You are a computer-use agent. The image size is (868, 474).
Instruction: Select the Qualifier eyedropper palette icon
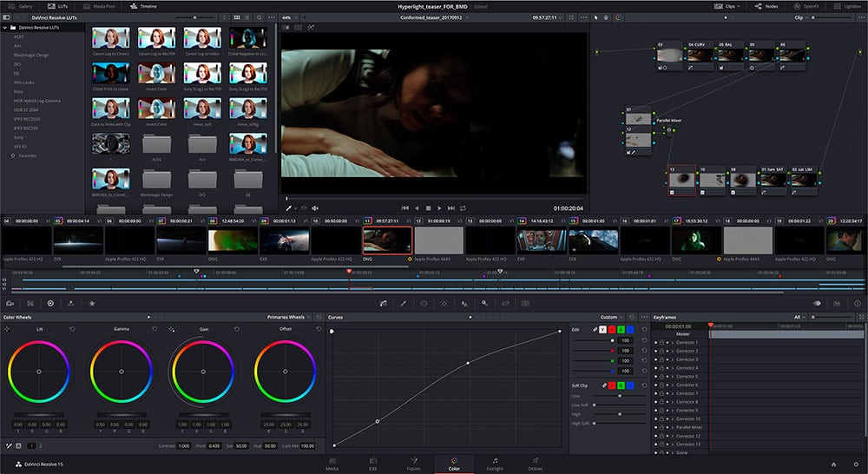point(404,304)
